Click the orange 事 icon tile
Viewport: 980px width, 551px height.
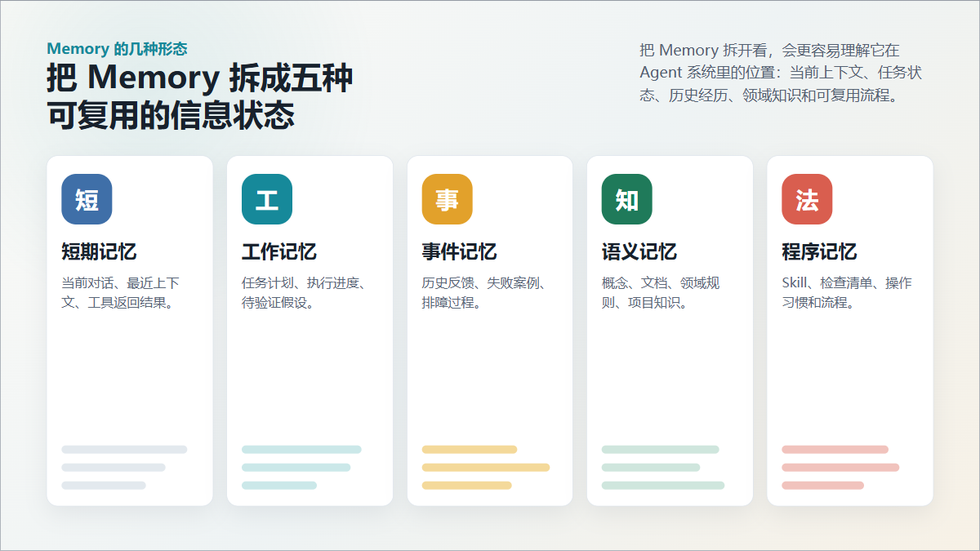(x=447, y=199)
